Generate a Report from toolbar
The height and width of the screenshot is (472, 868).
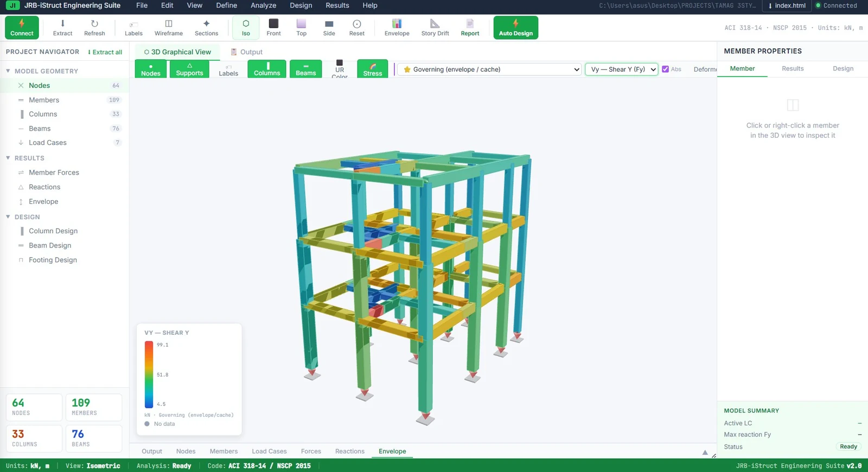[x=470, y=28]
